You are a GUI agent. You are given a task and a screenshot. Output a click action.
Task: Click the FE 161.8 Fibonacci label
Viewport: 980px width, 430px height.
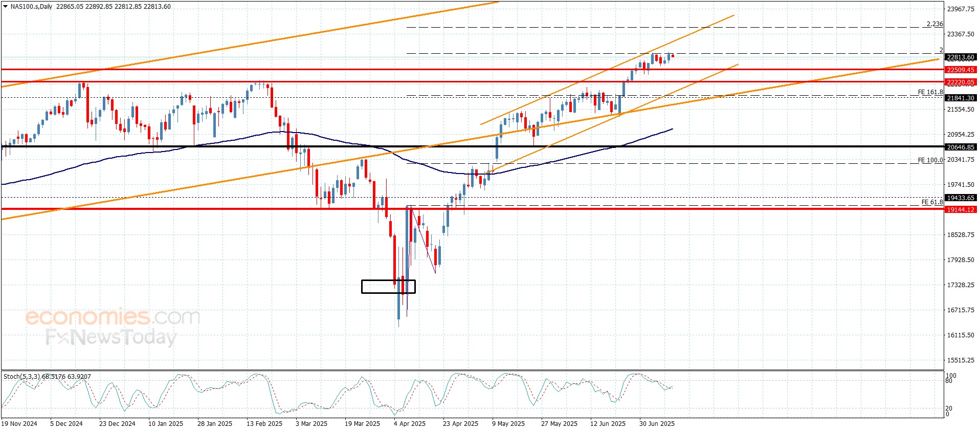coord(930,92)
